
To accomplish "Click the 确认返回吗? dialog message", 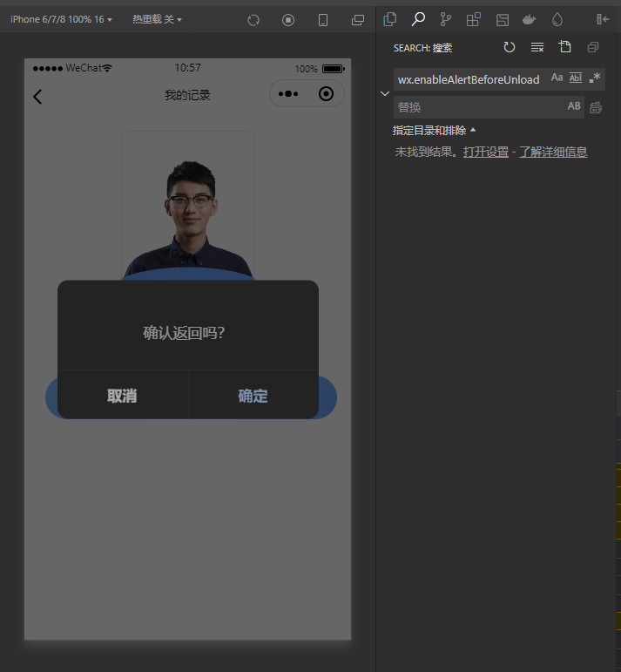I will 184,333.
